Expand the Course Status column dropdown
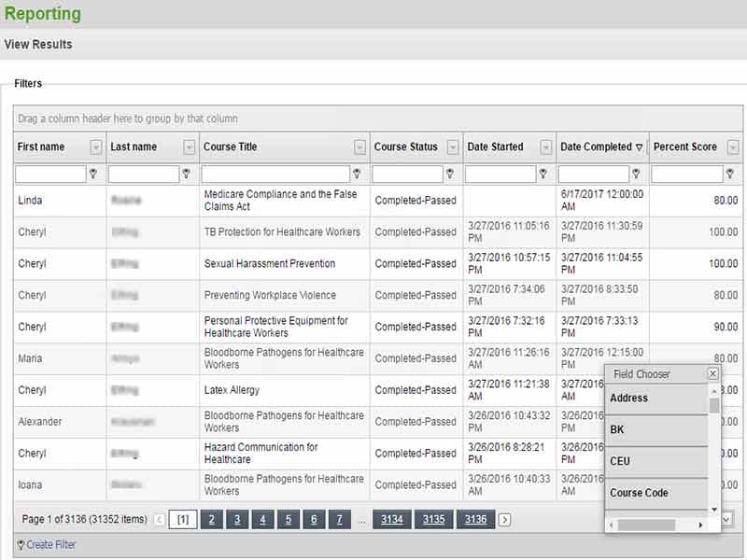Screen dimensions: 747x560 [x=453, y=147]
